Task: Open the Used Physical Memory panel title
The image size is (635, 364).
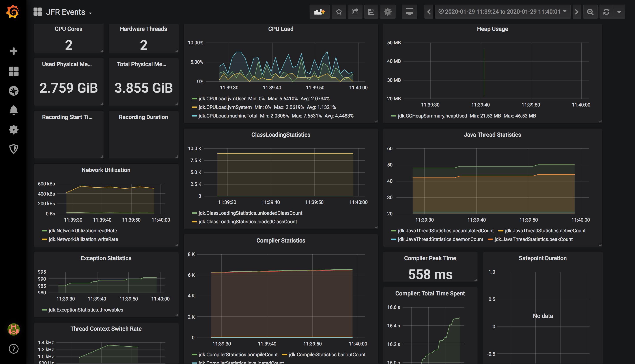Action: 67,64
